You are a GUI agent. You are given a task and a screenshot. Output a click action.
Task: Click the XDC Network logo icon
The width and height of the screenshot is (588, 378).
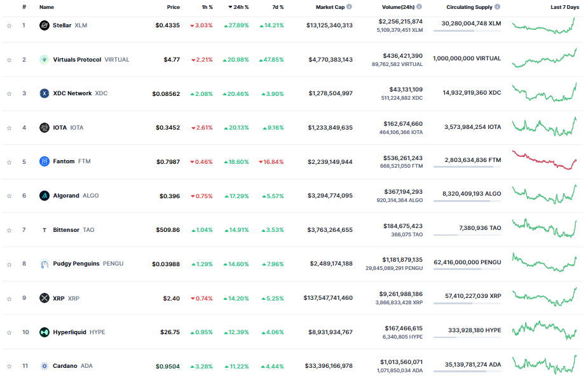point(44,93)
